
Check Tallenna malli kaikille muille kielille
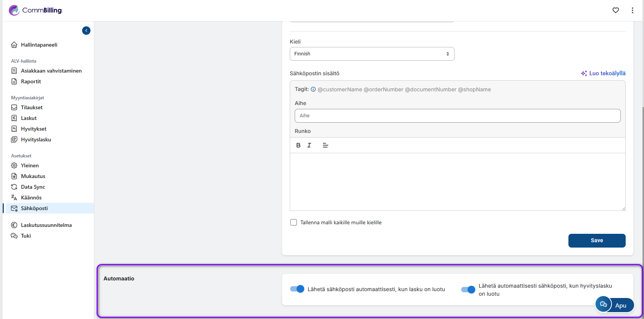[x=294, y=222]
